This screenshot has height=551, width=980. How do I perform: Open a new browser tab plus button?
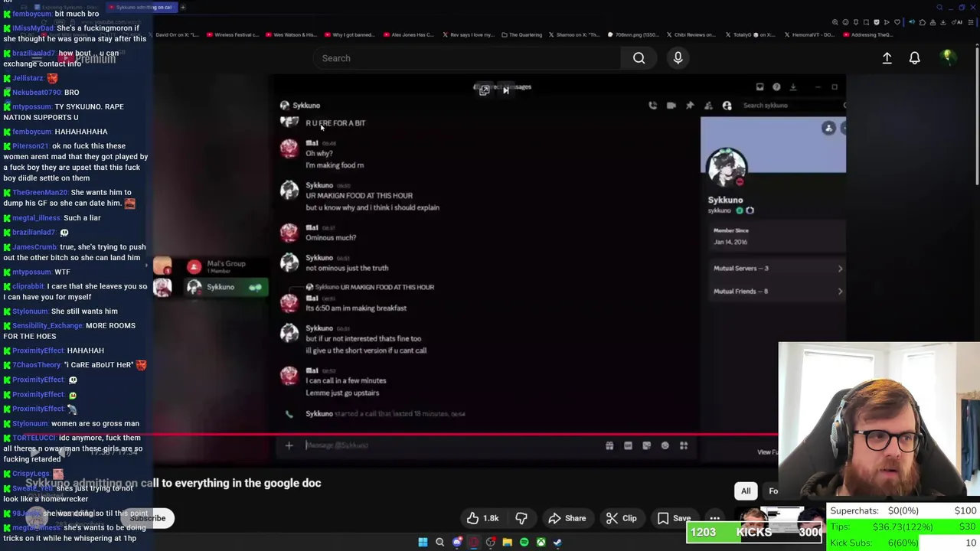click(x=183, y=7)
